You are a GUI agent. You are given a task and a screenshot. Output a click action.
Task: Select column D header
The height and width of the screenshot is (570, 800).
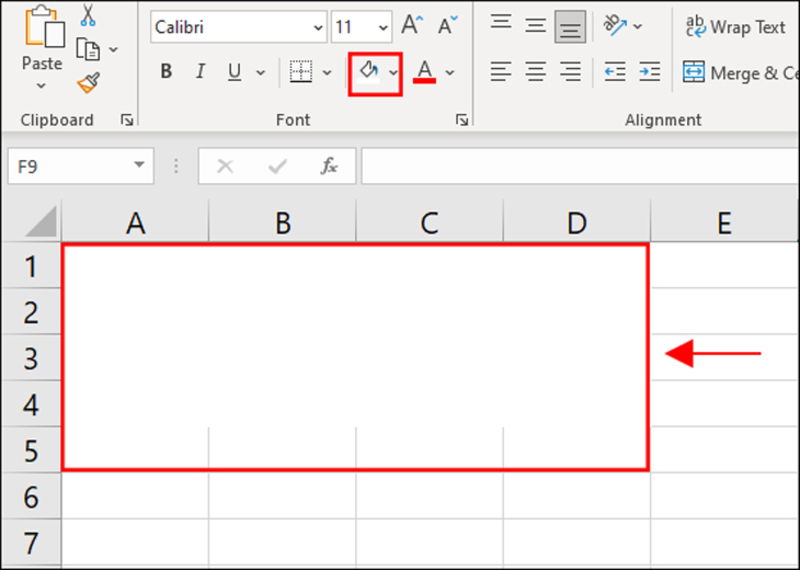pos(577,222)
